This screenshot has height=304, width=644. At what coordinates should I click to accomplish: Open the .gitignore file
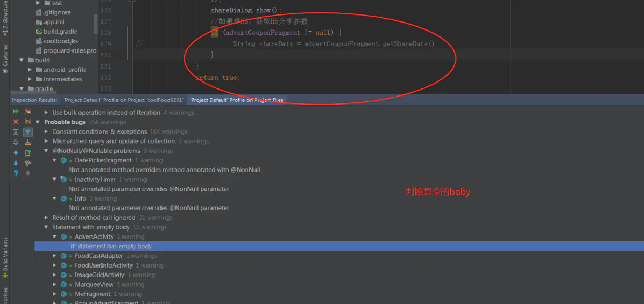57,12
